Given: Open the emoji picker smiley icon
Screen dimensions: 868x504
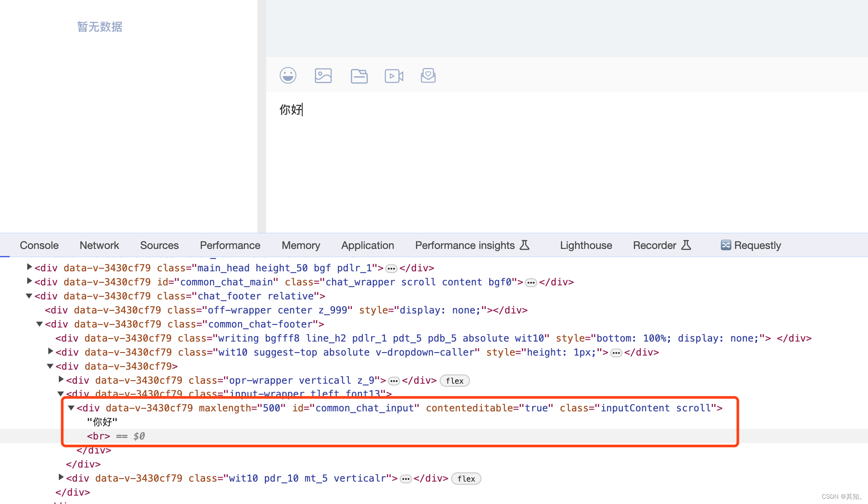Looking at the screenshot, I should (288, 76).
